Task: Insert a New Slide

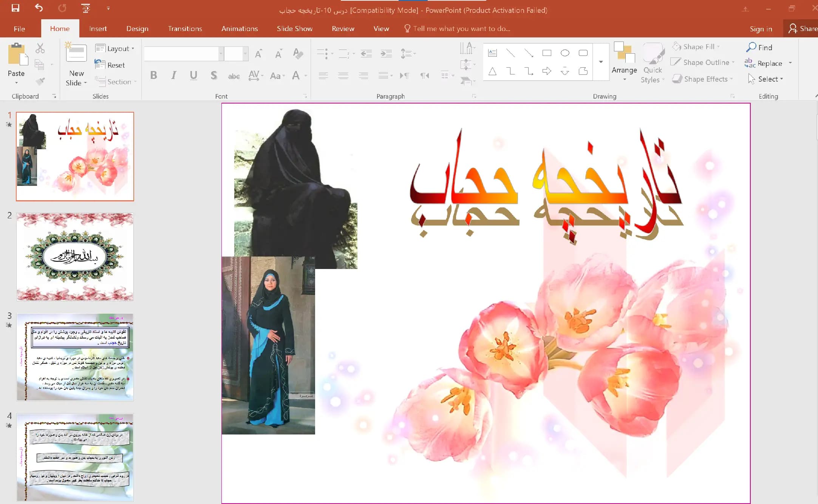Action: click(x=76, y=64)
